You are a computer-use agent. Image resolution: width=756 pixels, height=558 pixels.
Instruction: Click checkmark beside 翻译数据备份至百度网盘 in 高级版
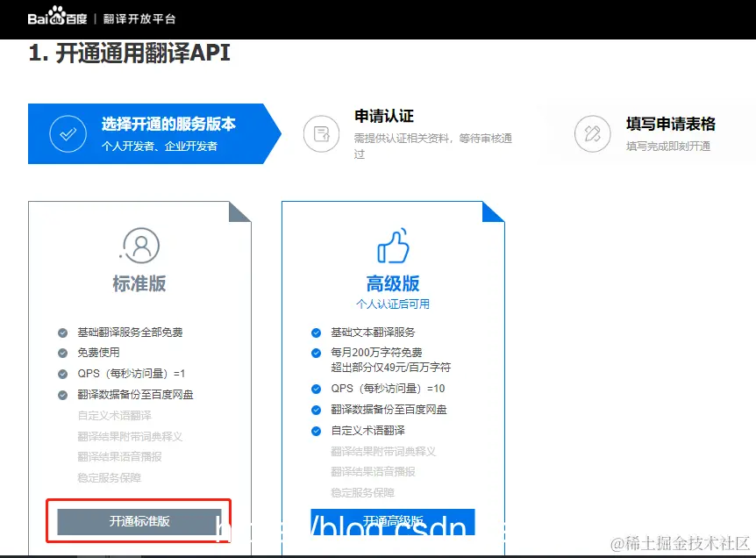coord(316,410)
